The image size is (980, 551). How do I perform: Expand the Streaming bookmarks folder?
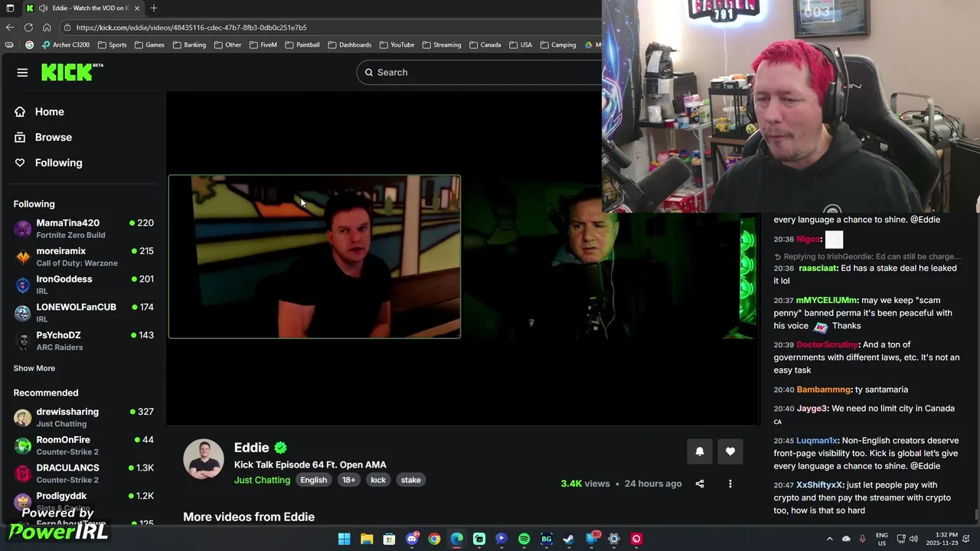coord(442,45)
